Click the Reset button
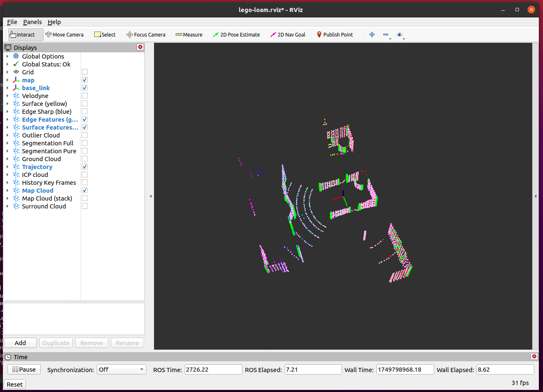The width and height of the screenshot is (543, 392). (15, 384)
